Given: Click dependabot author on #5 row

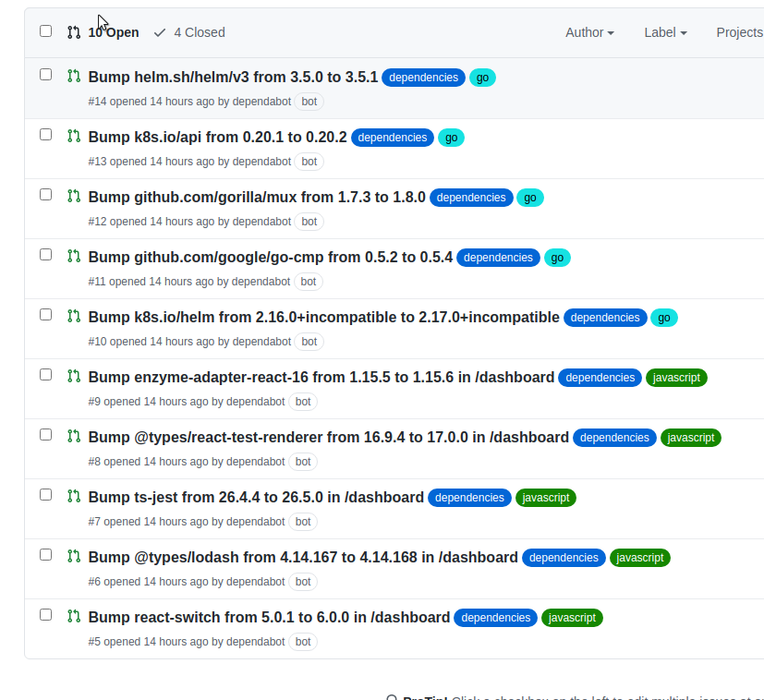Looking at the screenshot, I should point(256,642).
